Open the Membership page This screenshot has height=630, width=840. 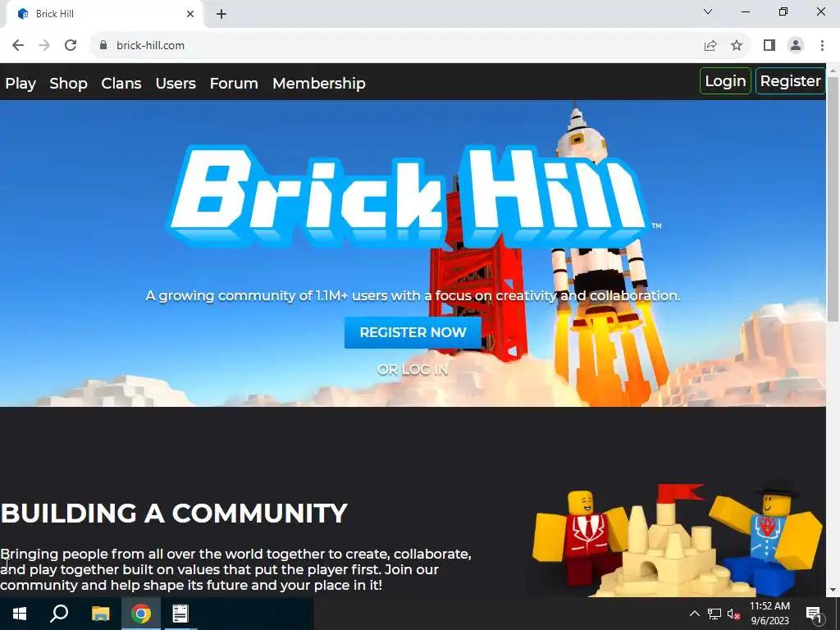coord(319,84)
